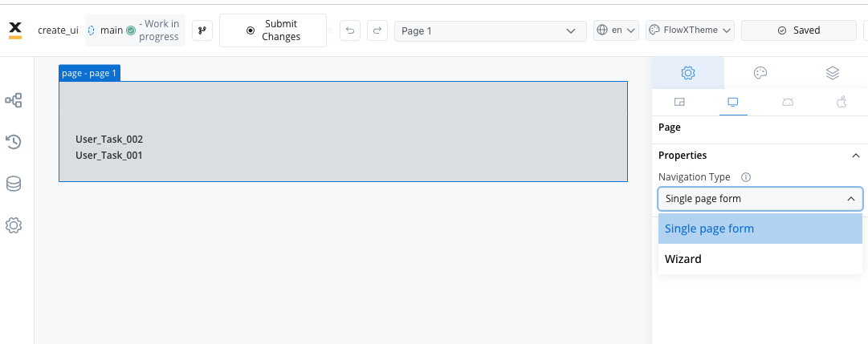Choose the Wizard option
The height and width of the screenshot is (344, 868).
point(760,259)
